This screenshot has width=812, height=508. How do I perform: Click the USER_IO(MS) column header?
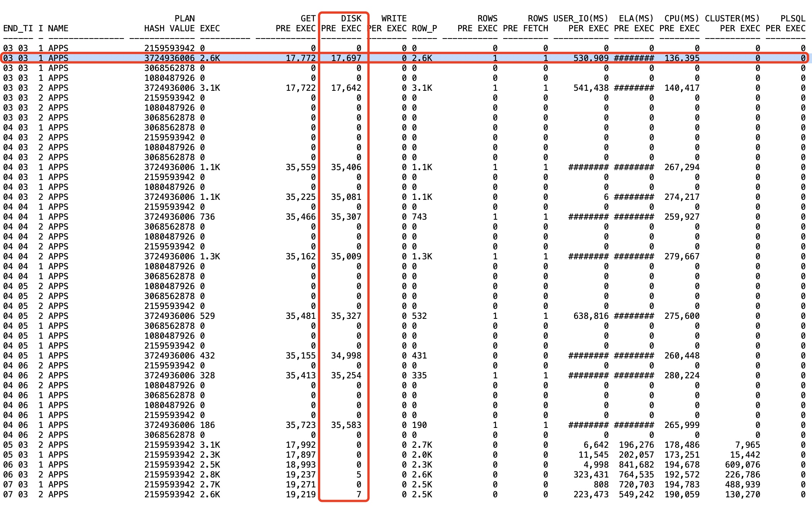[581, 19]
